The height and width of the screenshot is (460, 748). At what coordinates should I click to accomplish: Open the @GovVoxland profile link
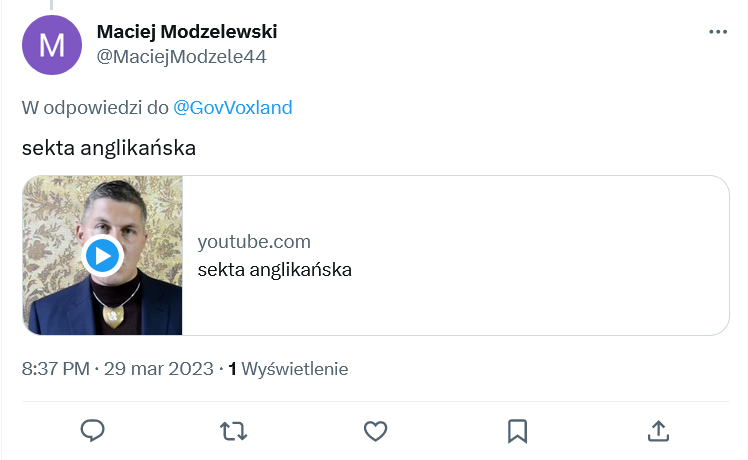pyautogui.click(x=233, y=107)
